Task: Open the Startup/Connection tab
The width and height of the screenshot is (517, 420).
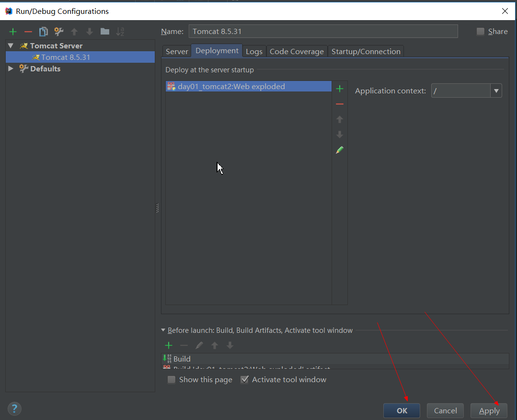Action: tap(366, 51)
